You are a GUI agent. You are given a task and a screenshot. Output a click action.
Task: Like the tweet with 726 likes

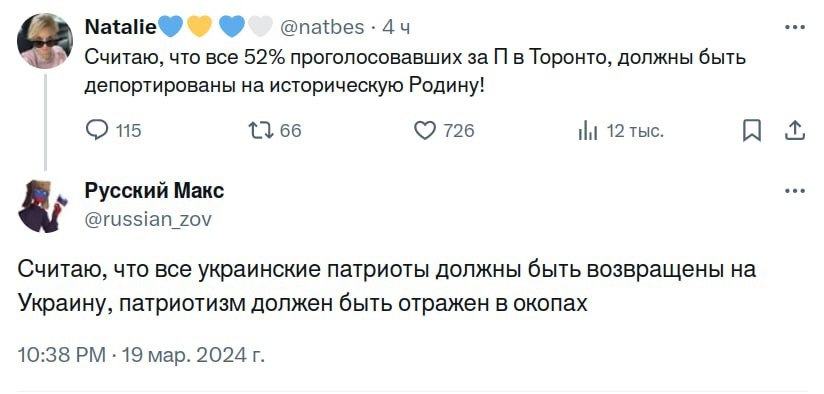(x=425, y=131)
